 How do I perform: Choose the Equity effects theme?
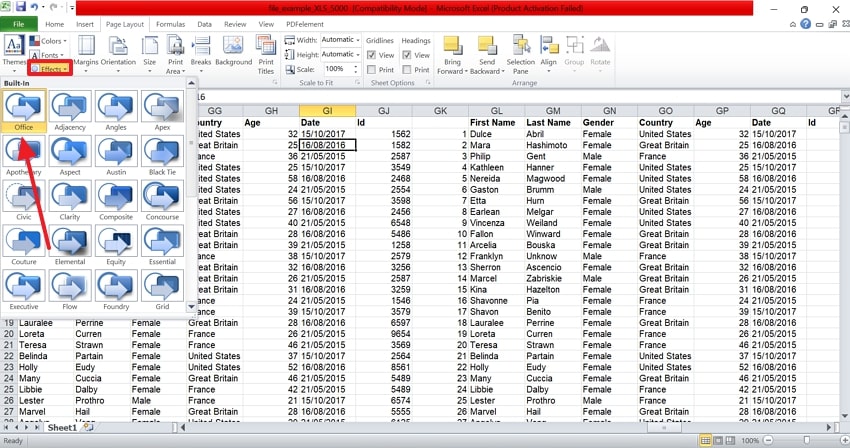(116, 246)
